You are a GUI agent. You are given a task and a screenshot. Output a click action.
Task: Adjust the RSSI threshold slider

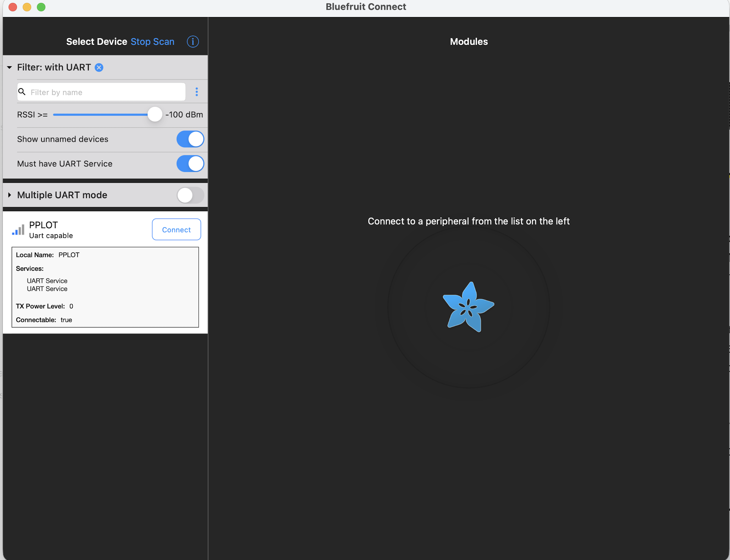pyautogui.click(x=155, y=114)
